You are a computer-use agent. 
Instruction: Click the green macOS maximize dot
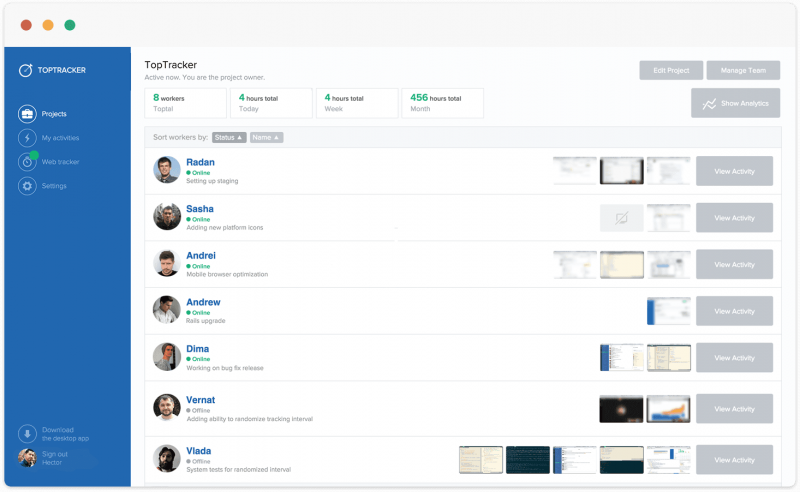pos(70,25)
